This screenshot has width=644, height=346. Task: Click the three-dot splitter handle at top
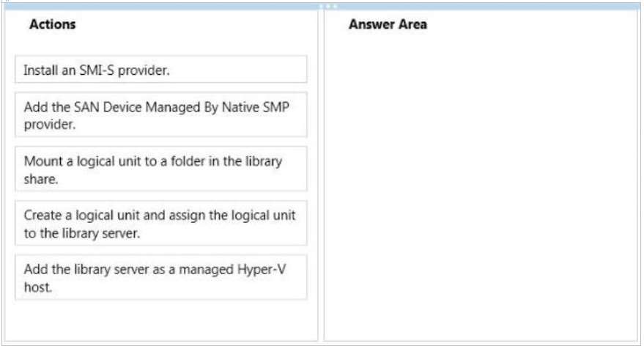[327, 6]
